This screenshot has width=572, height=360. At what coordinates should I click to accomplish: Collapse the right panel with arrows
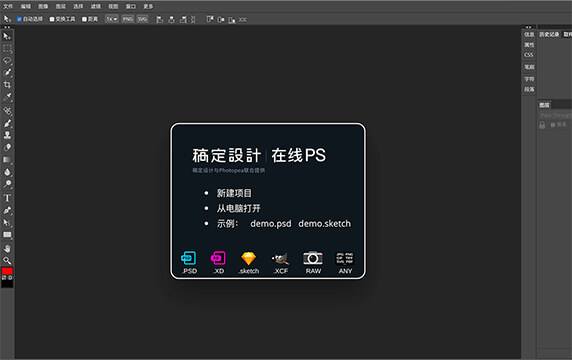pos(528,27)
